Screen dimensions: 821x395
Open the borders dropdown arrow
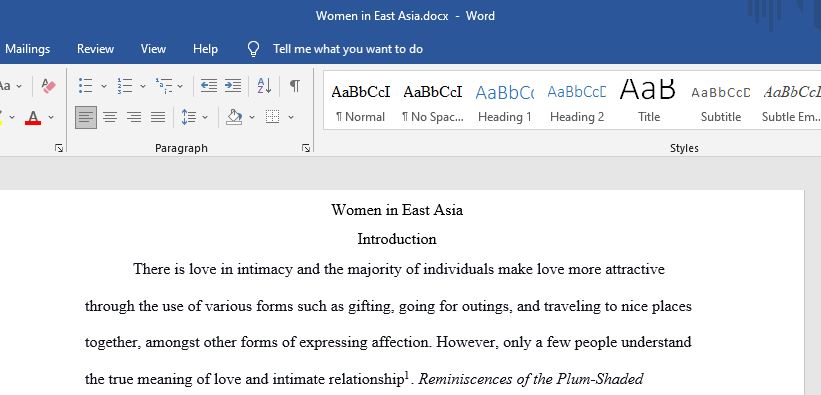coord(291,117)
